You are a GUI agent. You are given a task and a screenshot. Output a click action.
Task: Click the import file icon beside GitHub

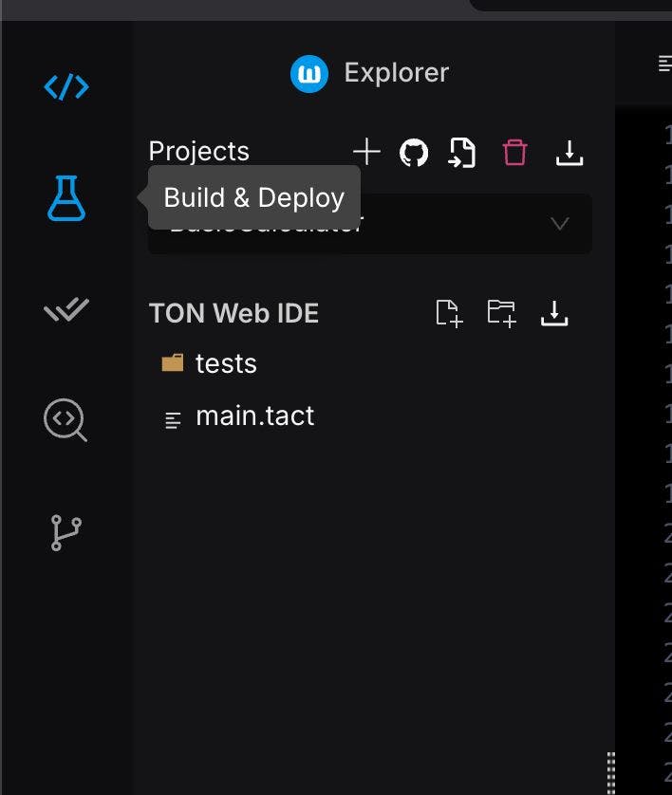point(462,152)
